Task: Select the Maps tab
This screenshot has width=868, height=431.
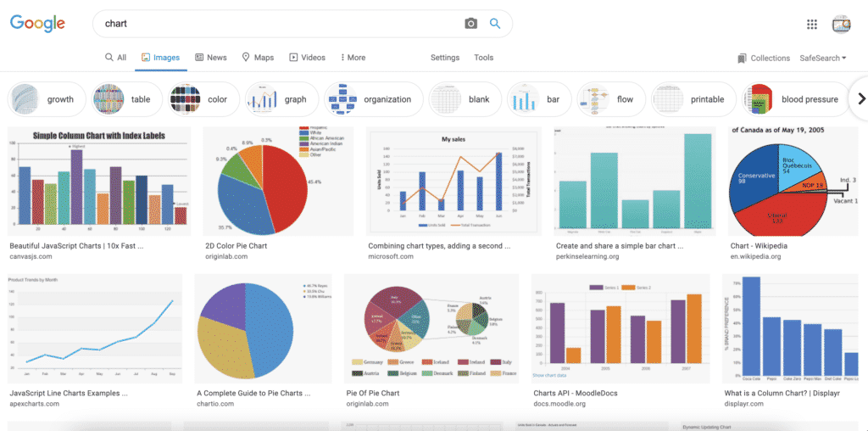Action: 258,58
